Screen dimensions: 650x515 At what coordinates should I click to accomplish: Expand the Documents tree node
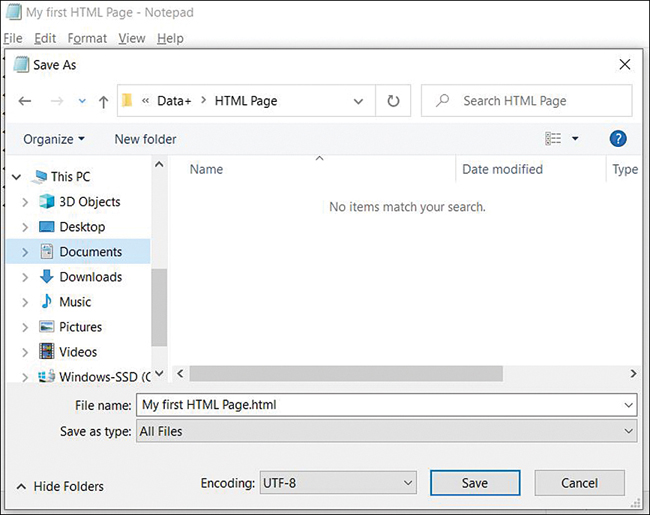(x=25, y=252)
